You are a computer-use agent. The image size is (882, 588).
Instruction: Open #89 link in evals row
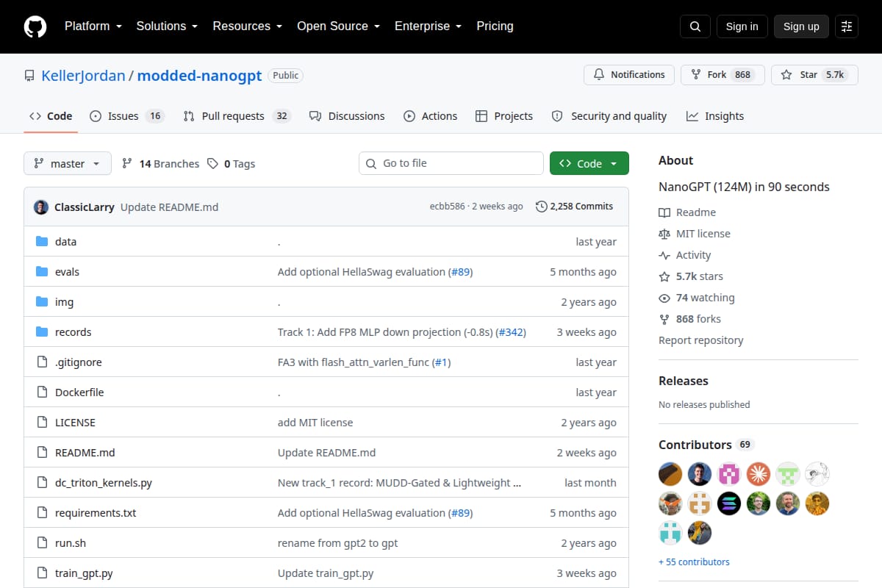460,272
